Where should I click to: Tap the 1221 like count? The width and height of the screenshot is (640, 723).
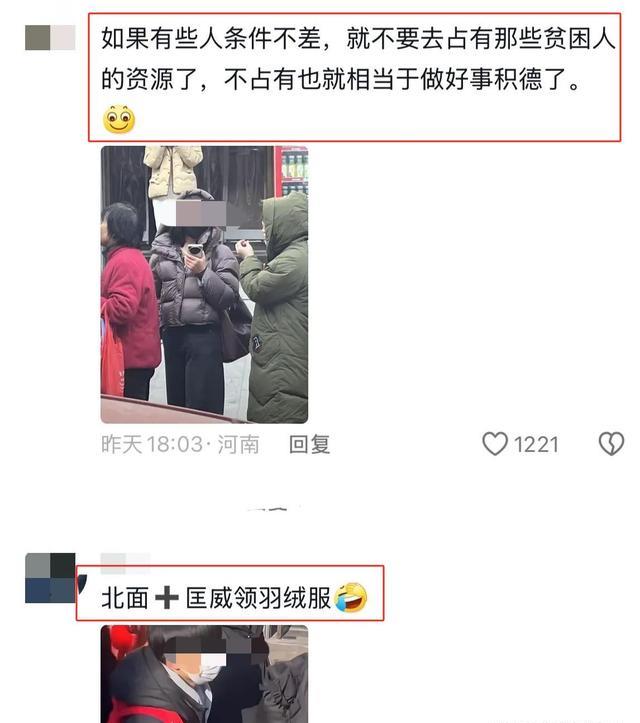tap(536, 444)
